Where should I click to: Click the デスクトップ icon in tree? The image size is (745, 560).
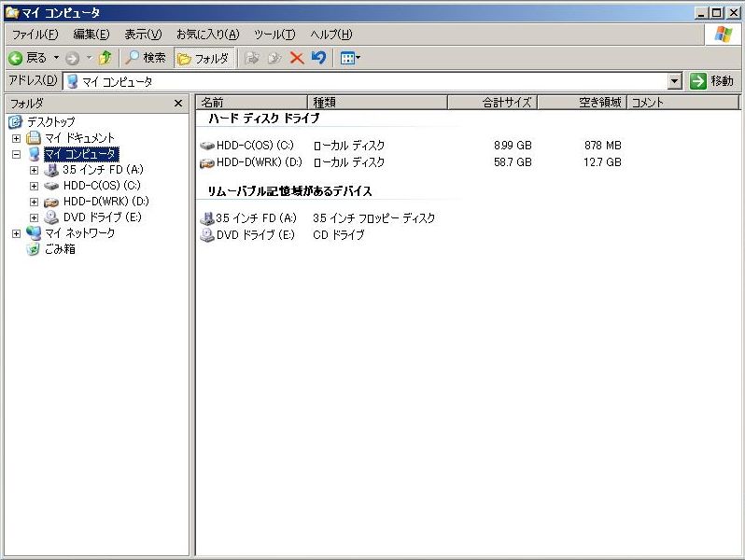pos(15,122)
